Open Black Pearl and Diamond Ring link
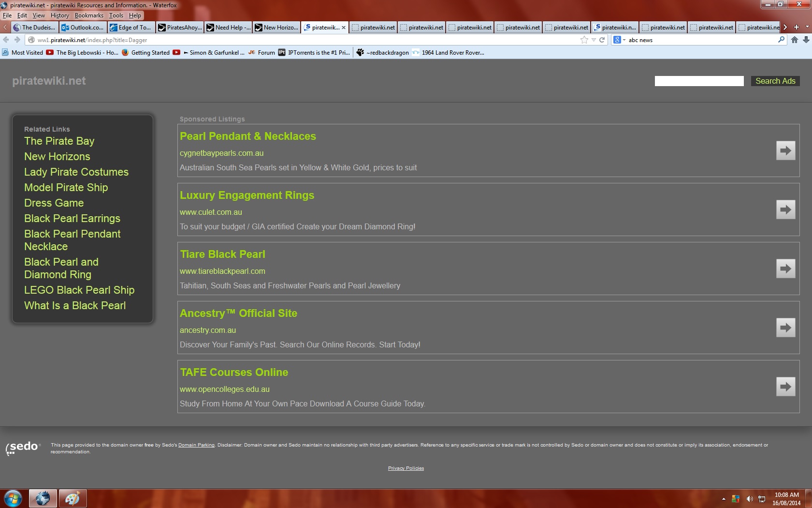The width and height of the screenshot is (812, 508). tap(61, 268)
